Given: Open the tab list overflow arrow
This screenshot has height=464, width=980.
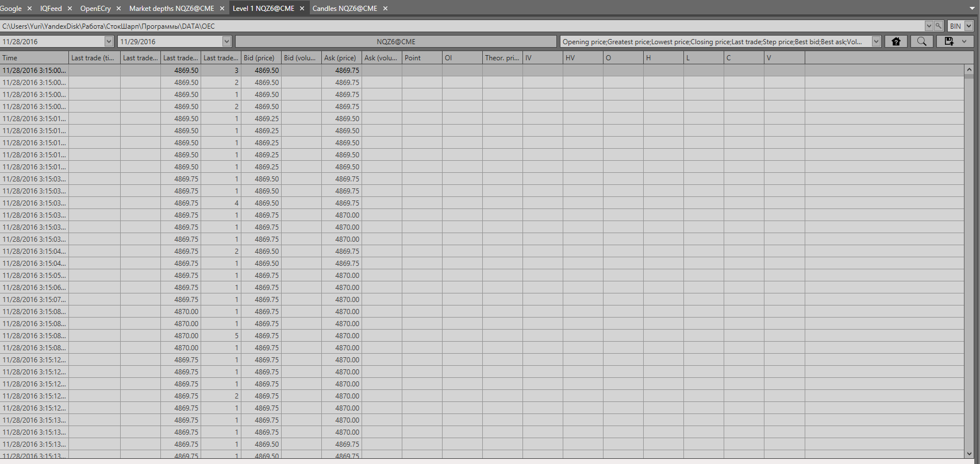Looking at the screenshot, I should (971, 9).
